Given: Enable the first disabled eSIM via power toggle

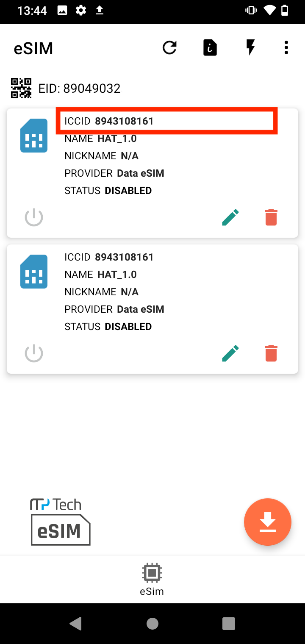Looking at the screenshot, I should point(34,217).
